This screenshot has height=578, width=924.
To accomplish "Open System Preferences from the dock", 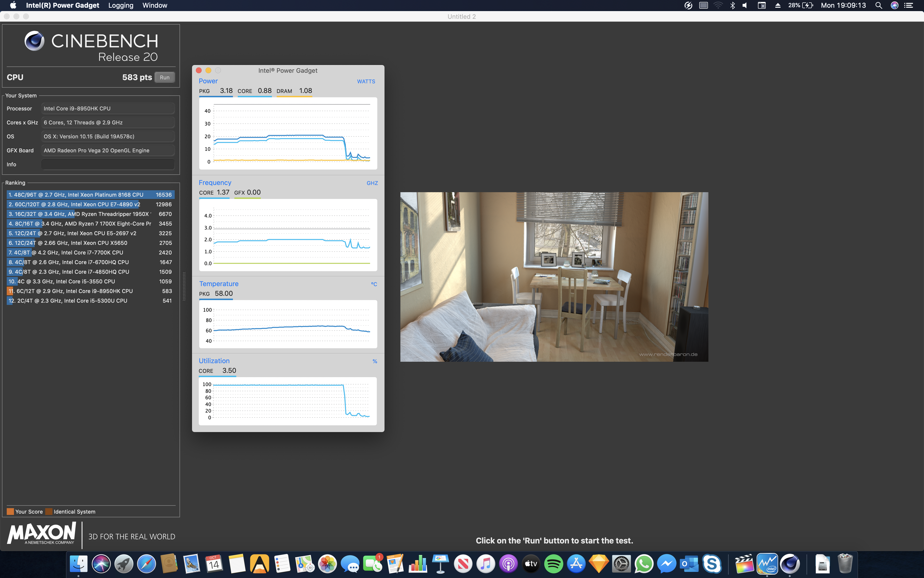I will pos(621,564).
